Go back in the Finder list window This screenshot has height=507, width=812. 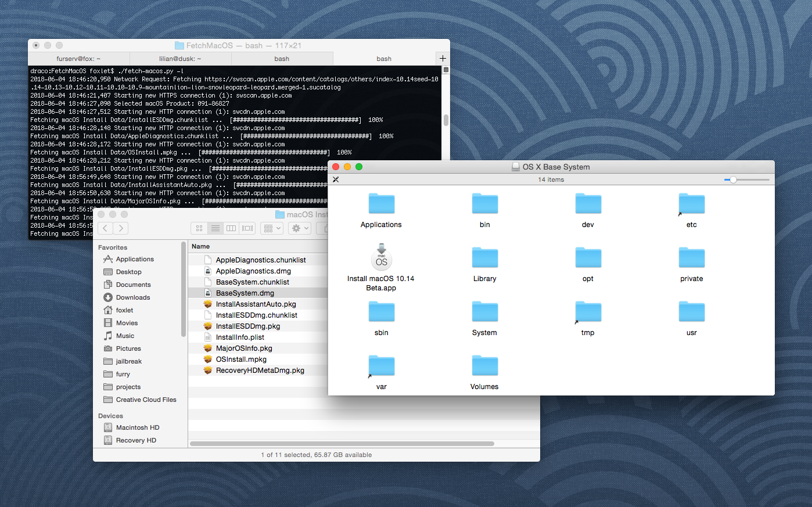(106, 228)
